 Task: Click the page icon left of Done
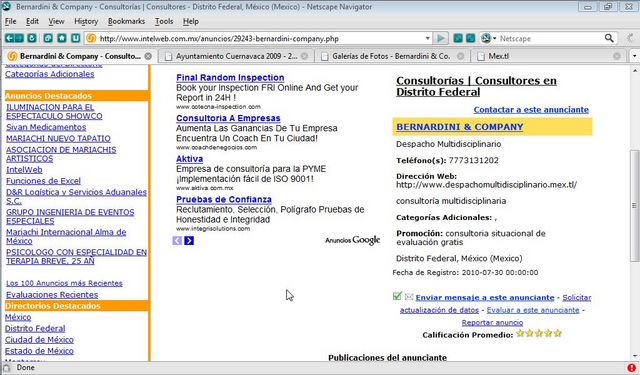click(7, 368)
